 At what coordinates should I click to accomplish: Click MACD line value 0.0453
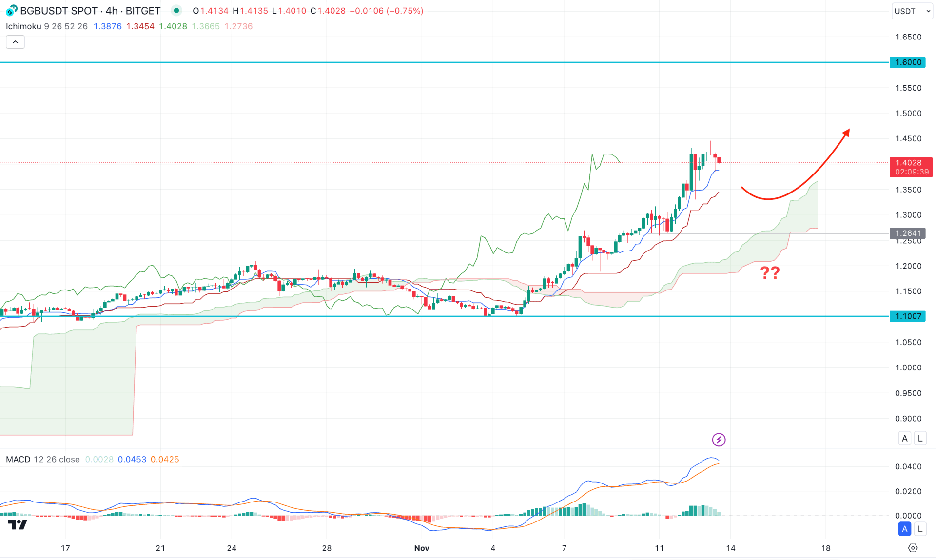tap(132, 459)
